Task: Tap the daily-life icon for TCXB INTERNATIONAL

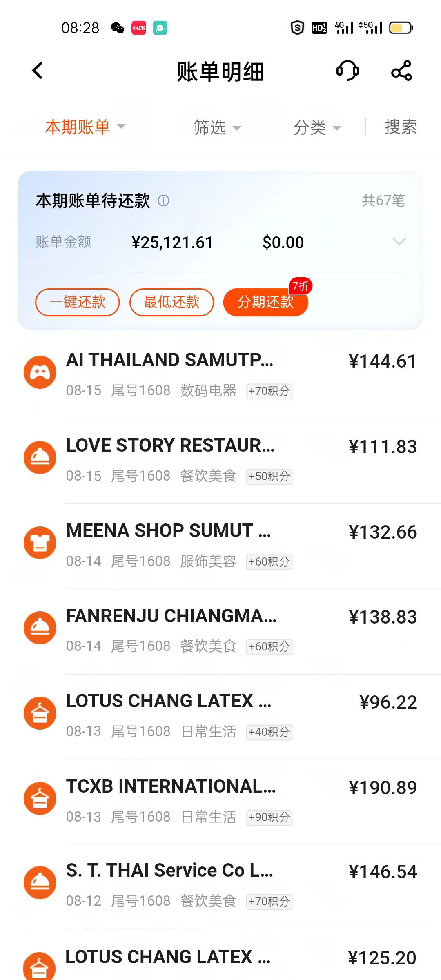Action: 40,798
